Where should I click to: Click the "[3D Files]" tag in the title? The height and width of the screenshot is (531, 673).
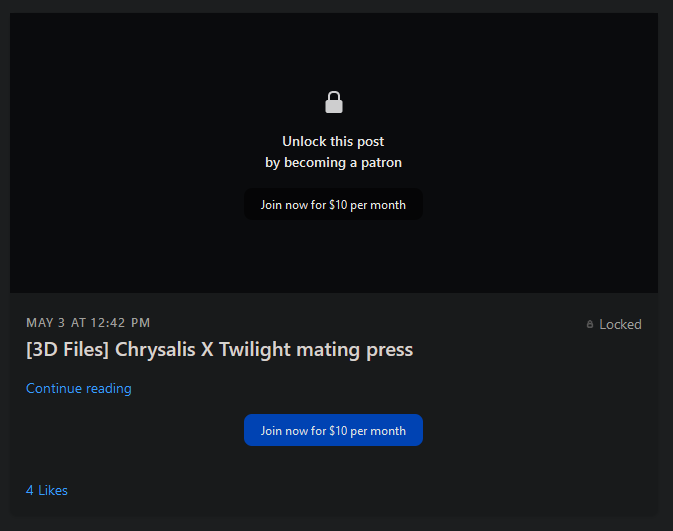(x=67, y=349)
